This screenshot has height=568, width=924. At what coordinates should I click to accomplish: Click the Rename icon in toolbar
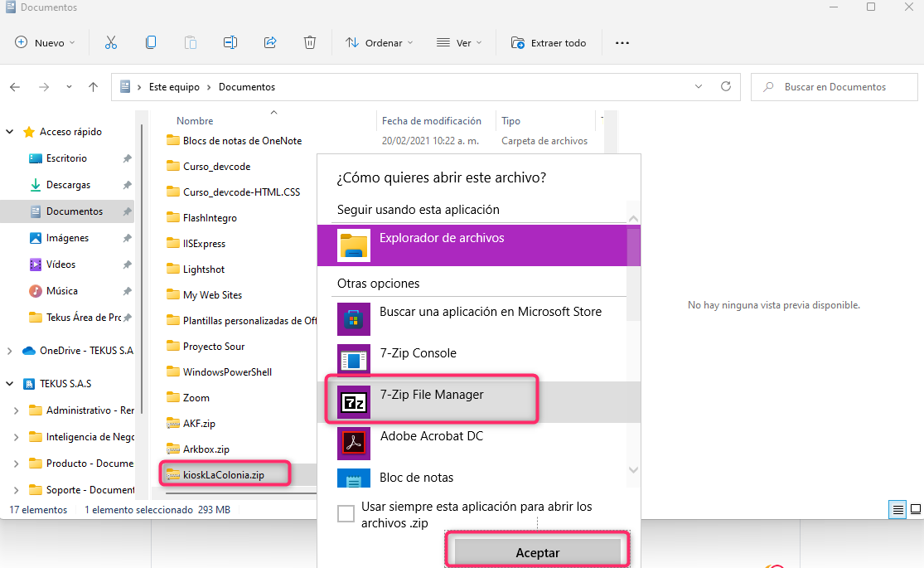point(230,42)
